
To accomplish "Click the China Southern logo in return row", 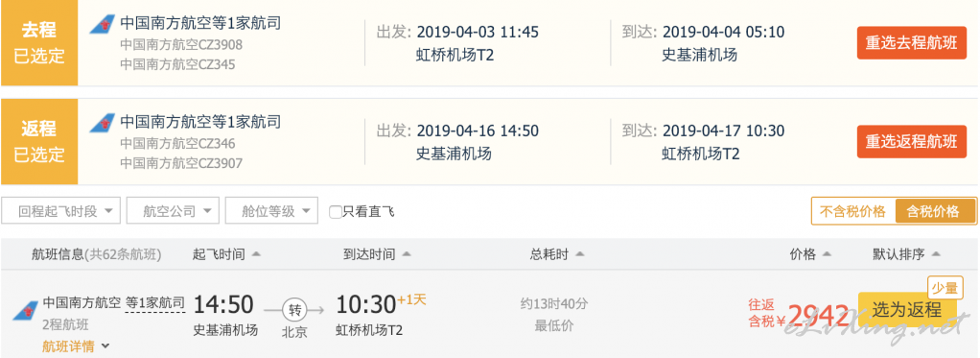I will (x=103, y=122).
